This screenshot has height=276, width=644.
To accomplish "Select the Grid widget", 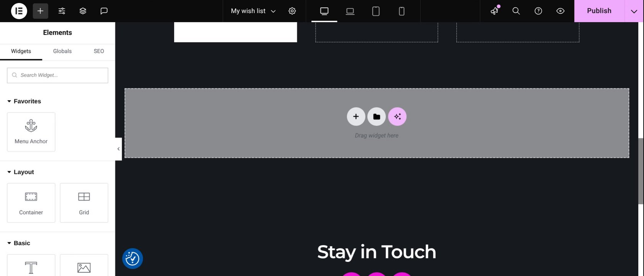I will click(x=84, y=203).
